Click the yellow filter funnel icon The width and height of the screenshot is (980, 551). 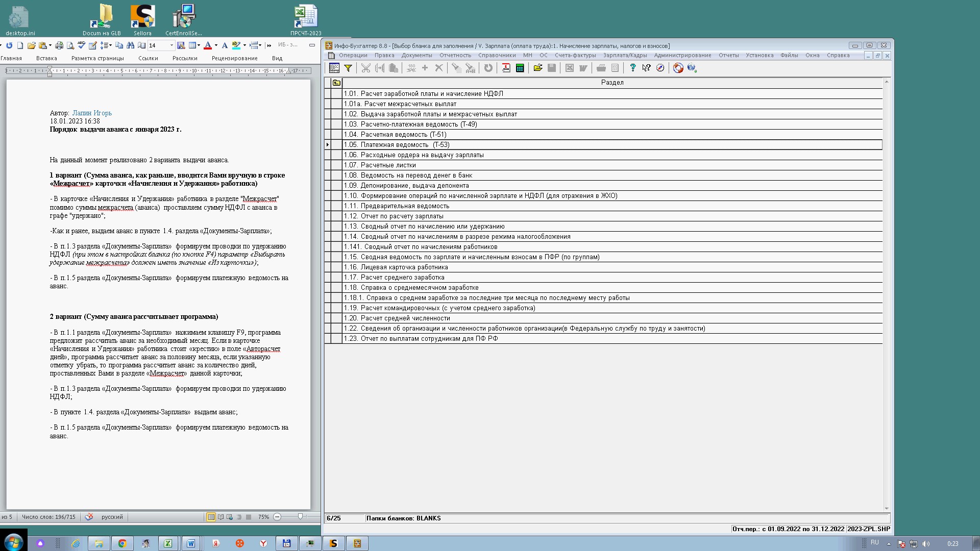(348, 68)
